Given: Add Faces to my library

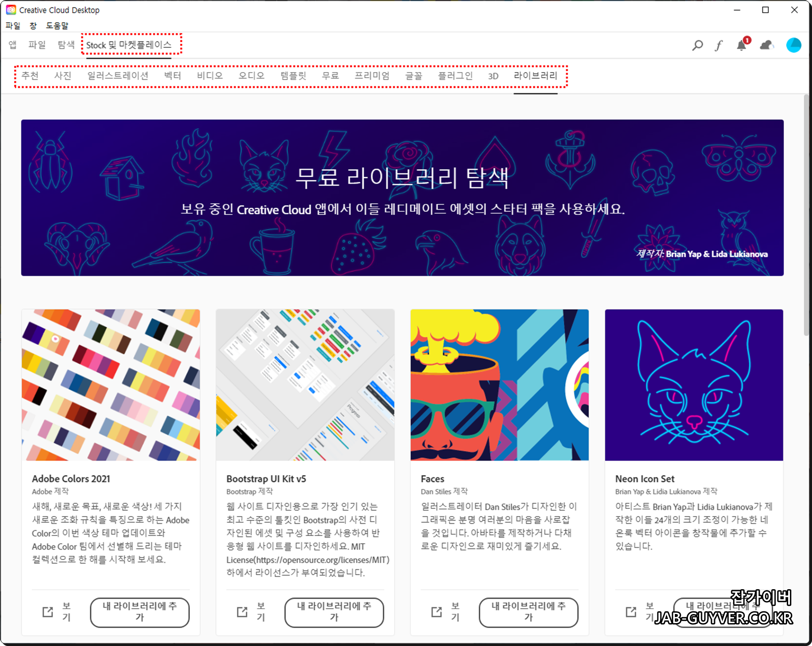Looking at the screenshot, I should point(529,612).
